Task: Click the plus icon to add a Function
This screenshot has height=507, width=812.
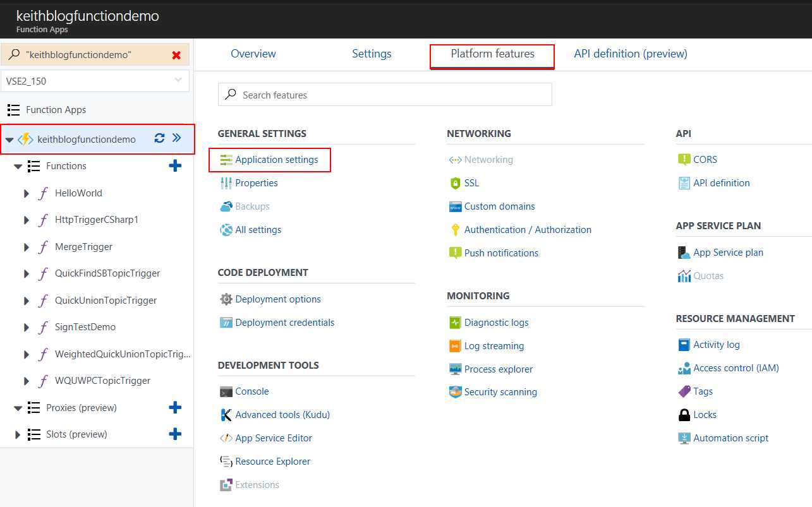Action: coord(175,166)
